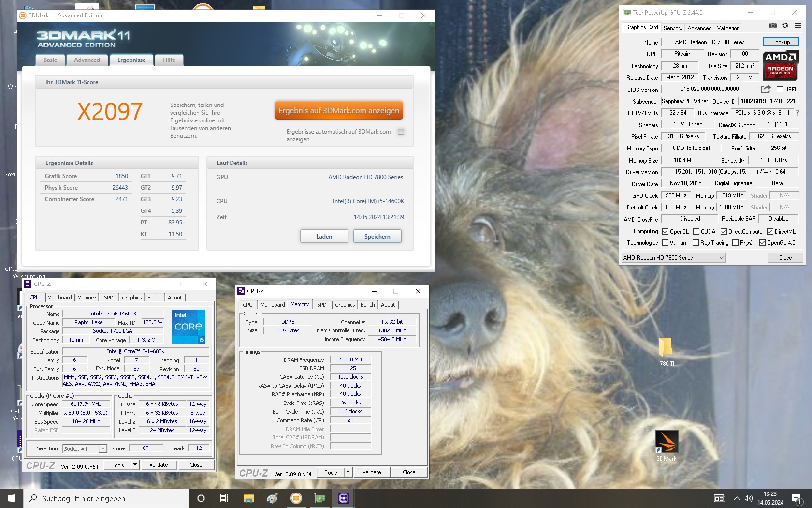812x508 pixels.
Task: Show hidden system tray icons
Action: point(737,498)
